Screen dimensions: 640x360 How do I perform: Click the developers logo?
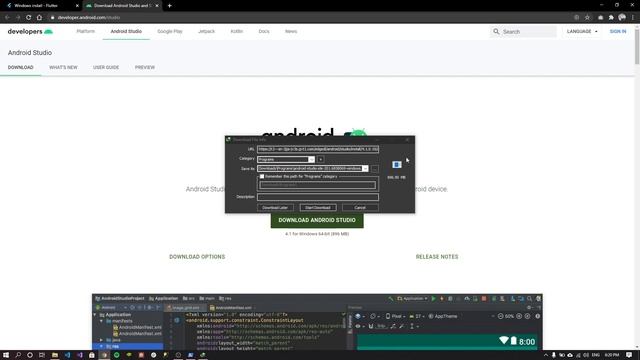point(30,31)
